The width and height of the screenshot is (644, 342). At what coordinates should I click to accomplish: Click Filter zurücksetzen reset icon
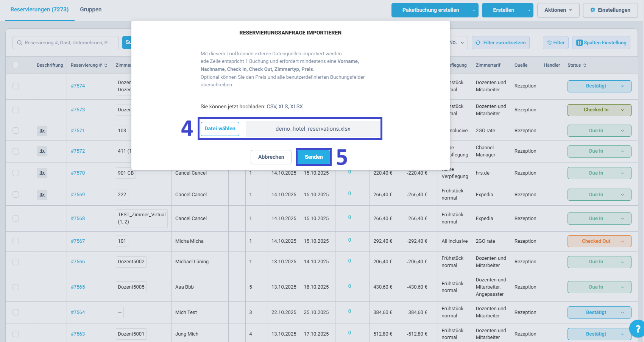[478, 43]
